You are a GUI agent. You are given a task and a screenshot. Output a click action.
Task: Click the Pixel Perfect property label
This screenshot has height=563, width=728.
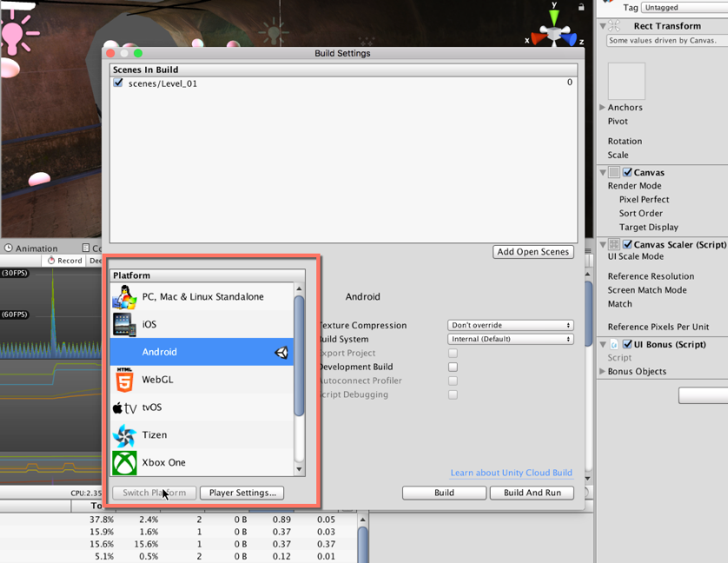click(644, 200)
